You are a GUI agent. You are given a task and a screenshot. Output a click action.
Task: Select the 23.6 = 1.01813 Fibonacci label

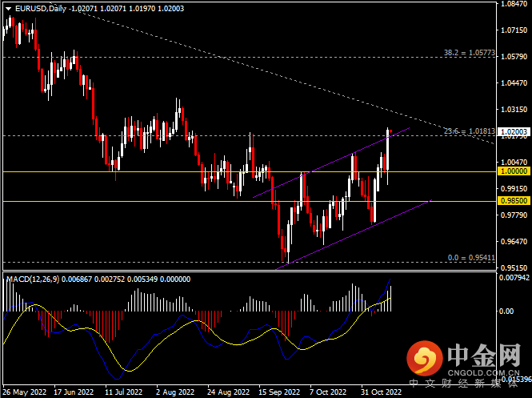(x=470, y=131)
